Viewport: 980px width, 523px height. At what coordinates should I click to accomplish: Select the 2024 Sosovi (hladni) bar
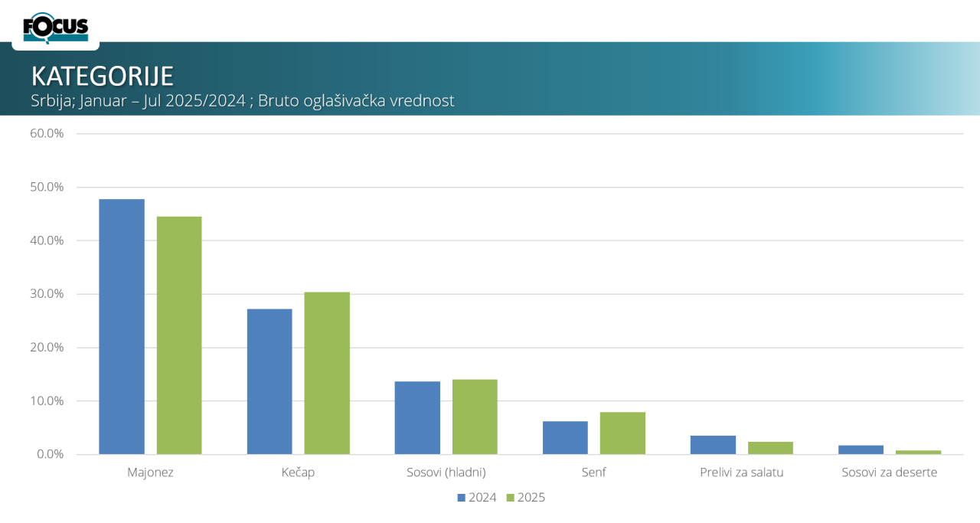(x=417, y=417)
